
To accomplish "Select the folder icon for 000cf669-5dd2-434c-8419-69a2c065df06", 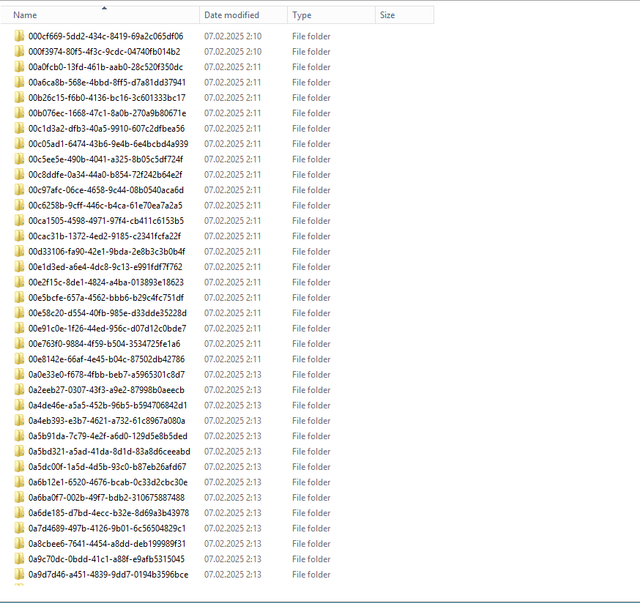I will (x=19, y=36).
